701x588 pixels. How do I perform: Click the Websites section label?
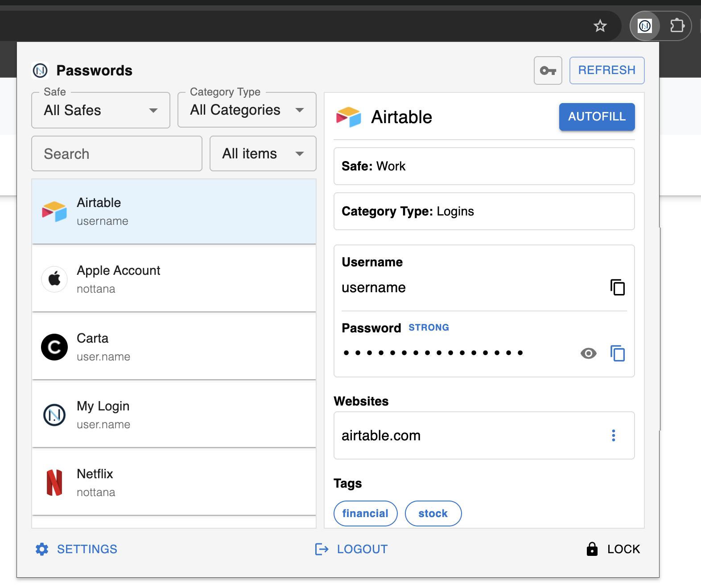pyautogui.click(x=361, y=401)
